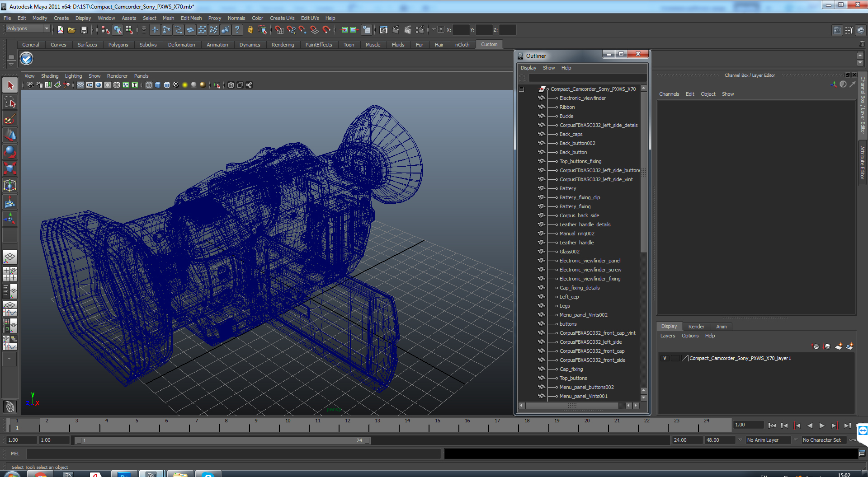Viewport: 868px width, 477px height.
Task: Select the arrow Select tool in toolbox
Action: (10, 85)
